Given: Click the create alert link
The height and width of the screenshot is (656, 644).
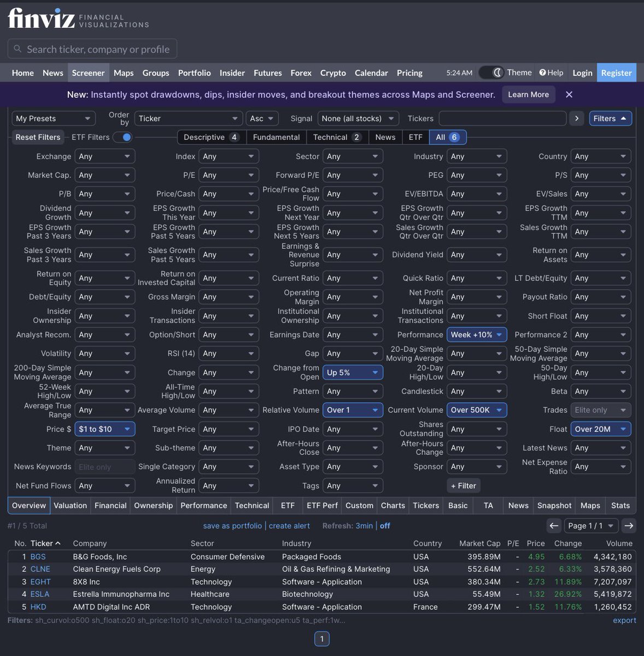Looking at the screenshot, I should (289, 526).
